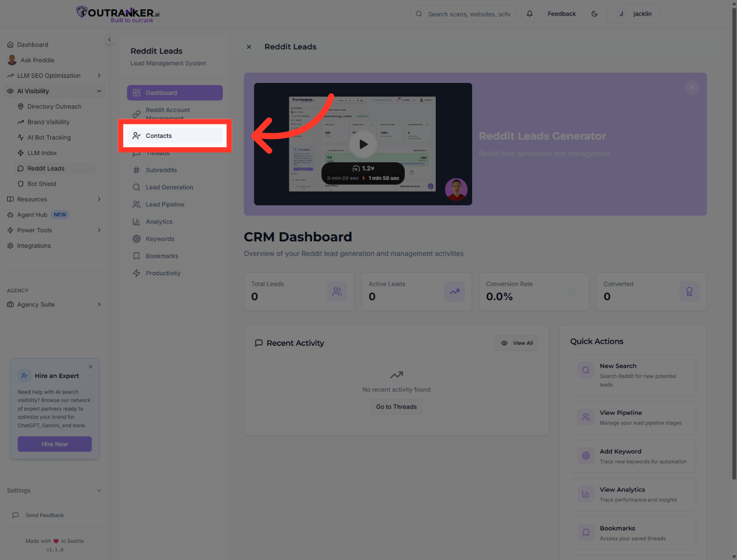The width and height of the screenshot is (737, 560).
Task: Click Add Keyword quick action
Action: 633,456
